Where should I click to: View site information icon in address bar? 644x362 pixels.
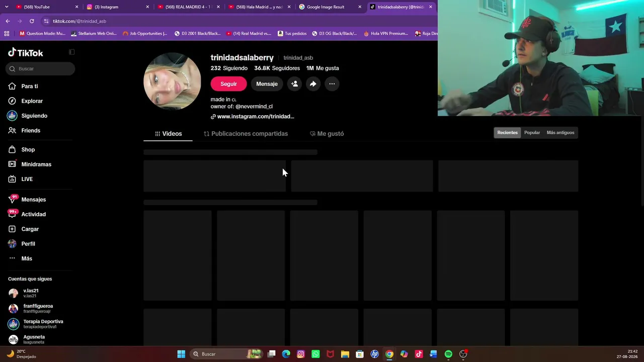pos(46,21)
